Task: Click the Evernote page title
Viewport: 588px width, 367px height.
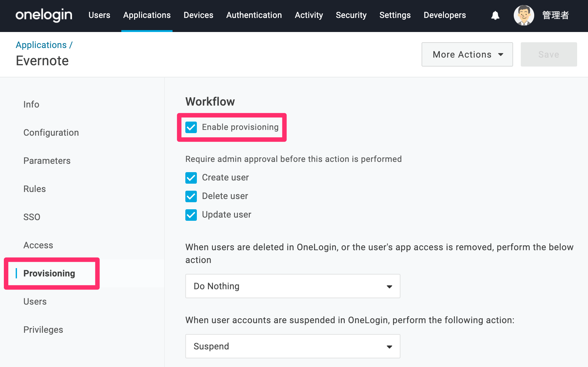Action: (x=42, y=60)
